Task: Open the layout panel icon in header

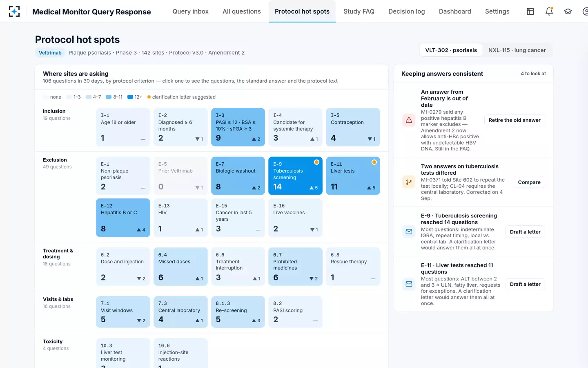Action: click(x=530, y=11)
